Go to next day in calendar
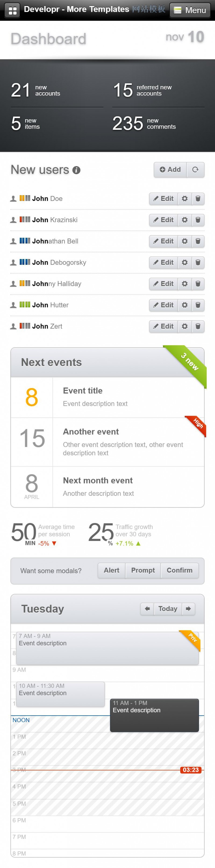This screenshot has height=868, width=215. [x=188, y=609]
